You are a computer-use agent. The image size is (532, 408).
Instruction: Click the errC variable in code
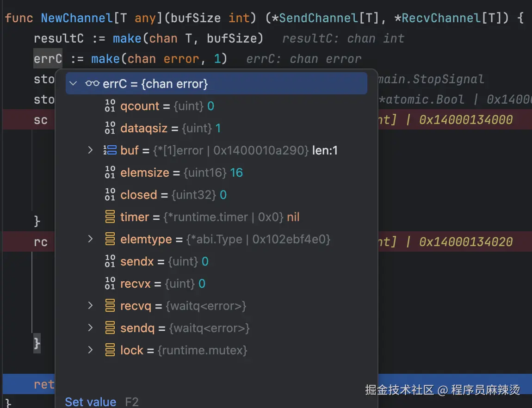click(48, 59)
